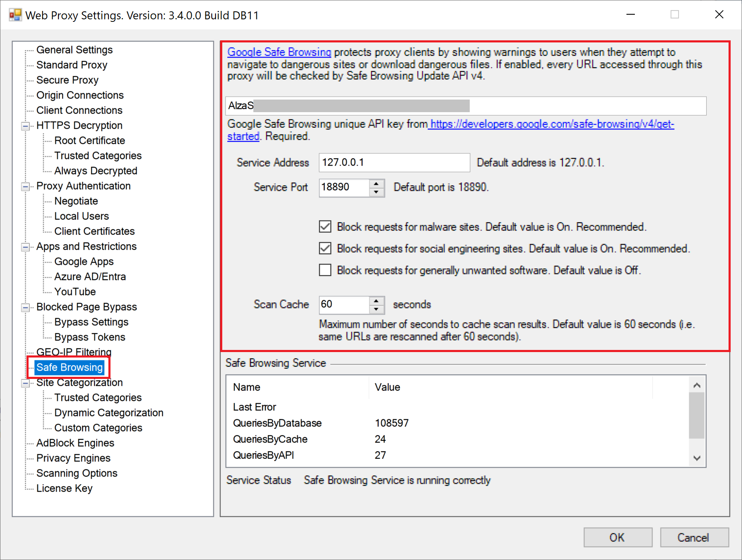
Task: Select the QueriesByDatabase row
Action: click(x=458, y=423)
